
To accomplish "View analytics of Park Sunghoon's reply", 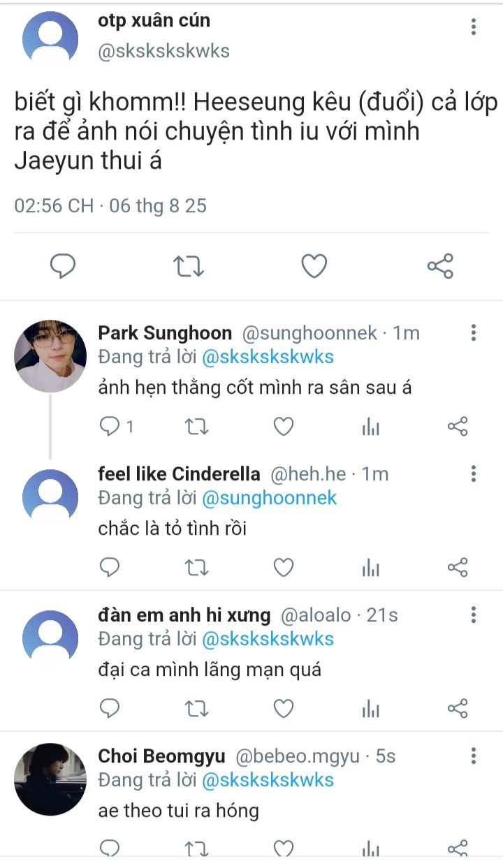I will (x=370, y=427).
